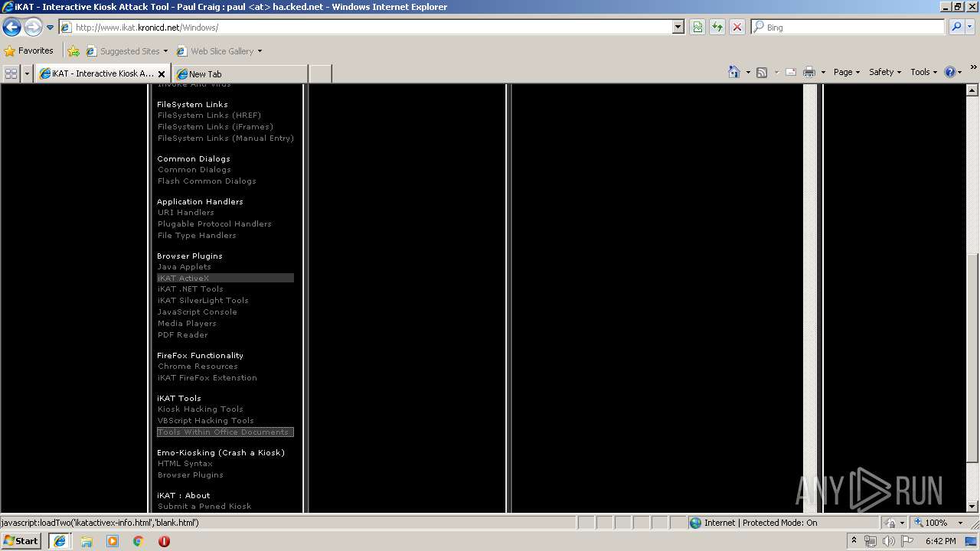Open Windows Media Player taskbar icon
Screen dimensions: 980x551
[113, 541]
